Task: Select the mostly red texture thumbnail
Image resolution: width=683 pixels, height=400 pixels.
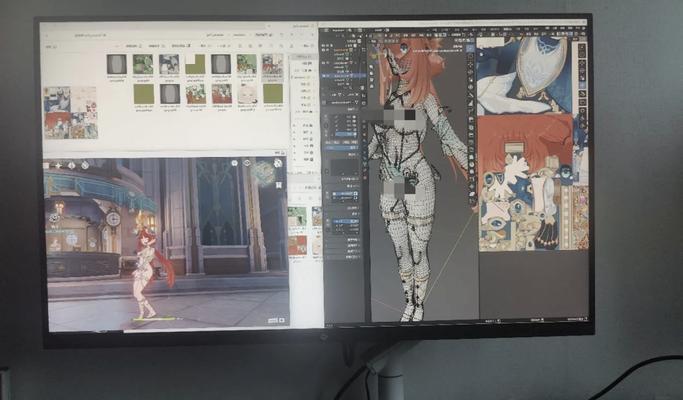Action: tap(222, 94)
